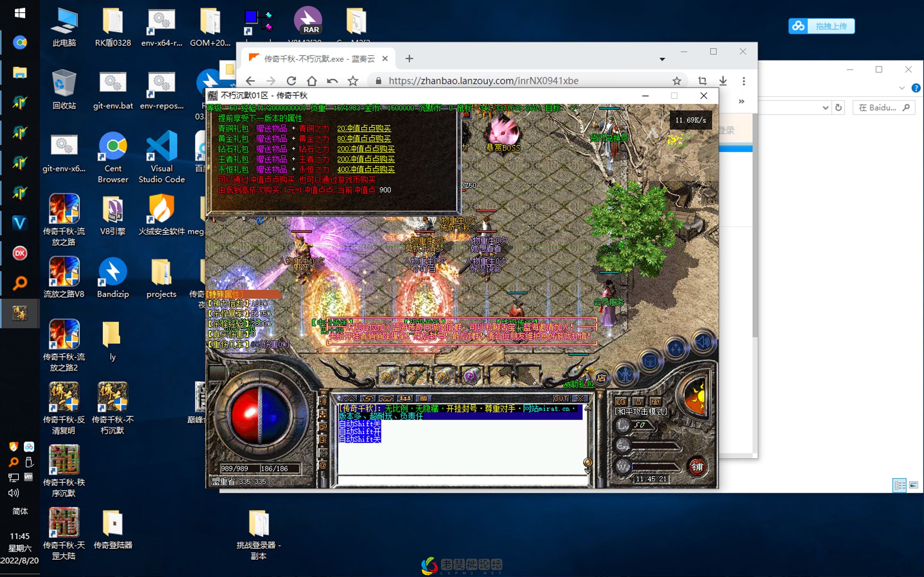Expand the explorer address bar dropdown
This screenshot has width=924, height=577.
click(x=825, y=108)
